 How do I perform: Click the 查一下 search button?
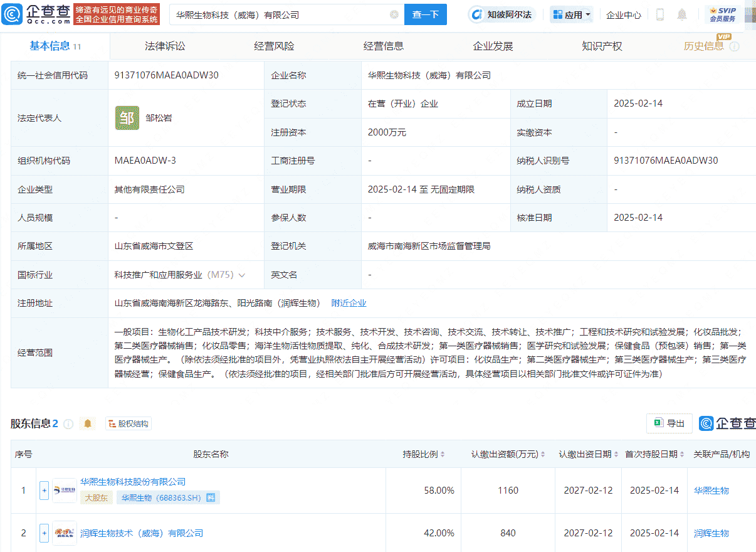point(426,14)
